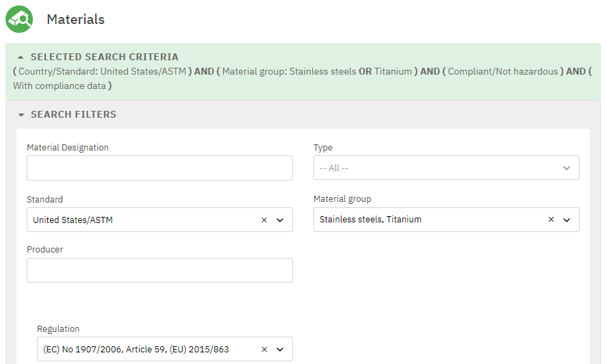Click the 'SEARCH FILTERS' header label
607x364 pixels.
tap(73, 115)
